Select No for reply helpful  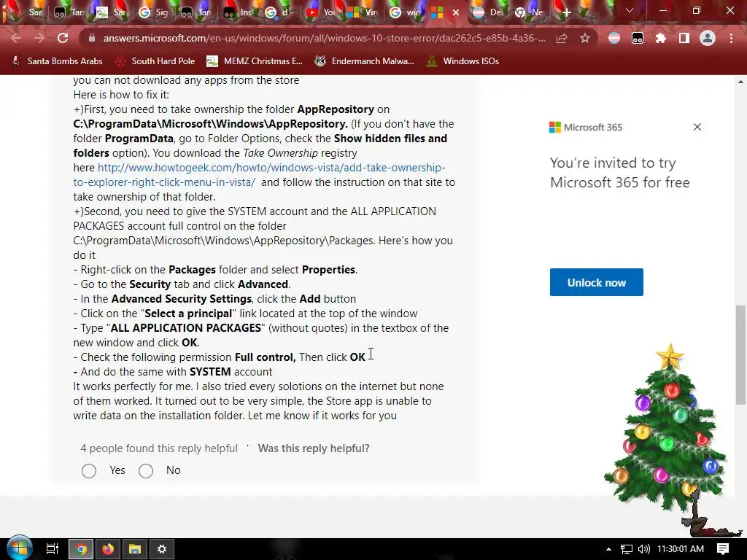pyautogui.click(x=146, y=470)
